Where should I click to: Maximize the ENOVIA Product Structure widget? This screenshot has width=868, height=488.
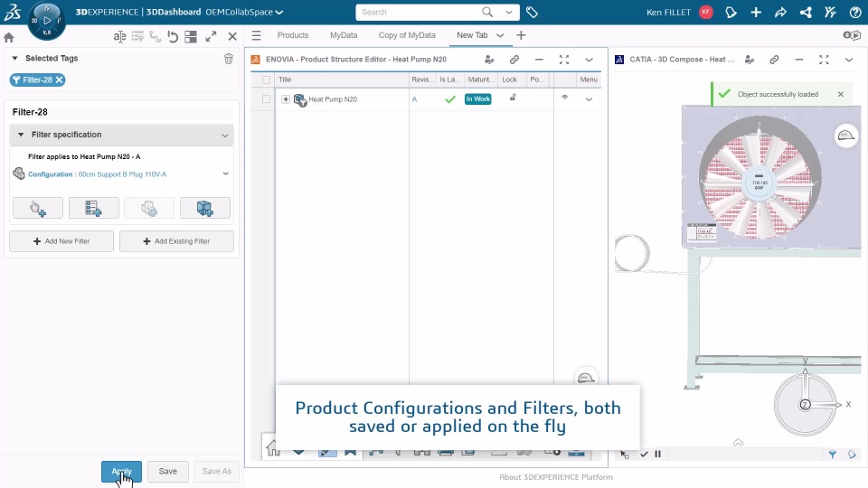click(564, 60)
